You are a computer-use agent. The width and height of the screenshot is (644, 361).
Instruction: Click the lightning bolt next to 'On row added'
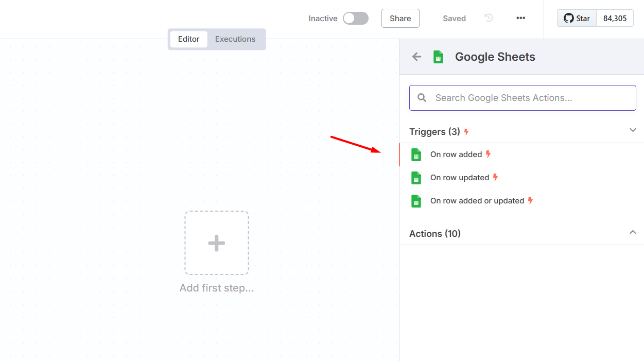[489, 154]
